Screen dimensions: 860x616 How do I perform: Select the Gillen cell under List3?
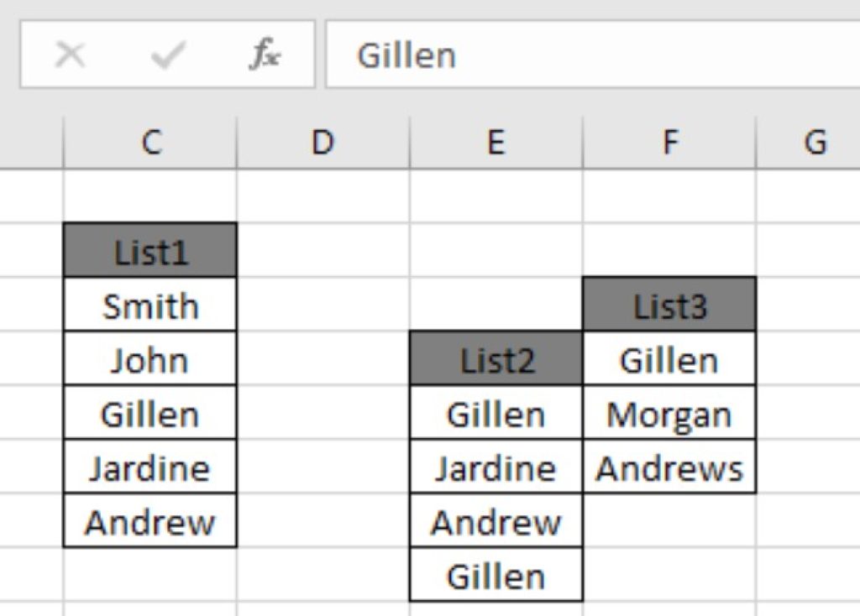coord(669,359)
